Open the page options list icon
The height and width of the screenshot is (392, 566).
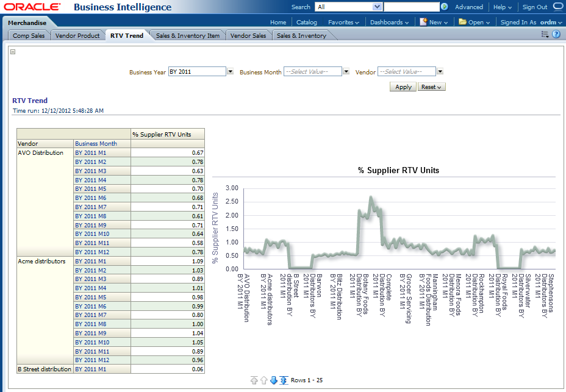click(x=545, y=35)
